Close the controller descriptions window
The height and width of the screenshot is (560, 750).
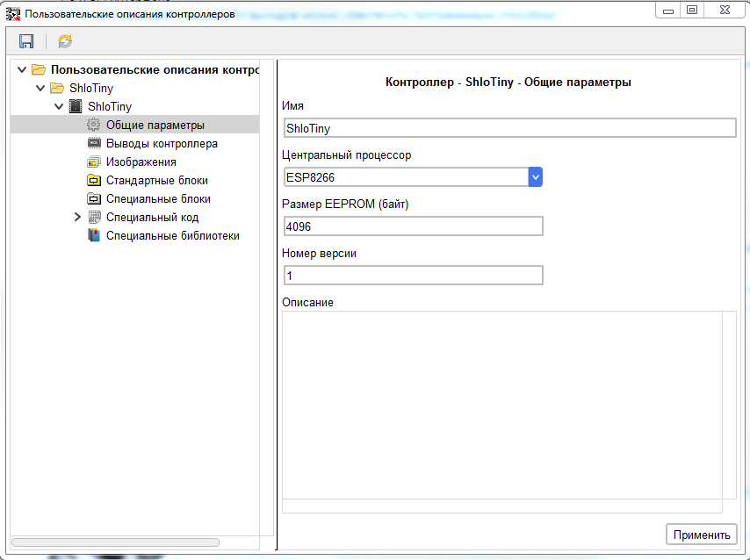[725, 10]
